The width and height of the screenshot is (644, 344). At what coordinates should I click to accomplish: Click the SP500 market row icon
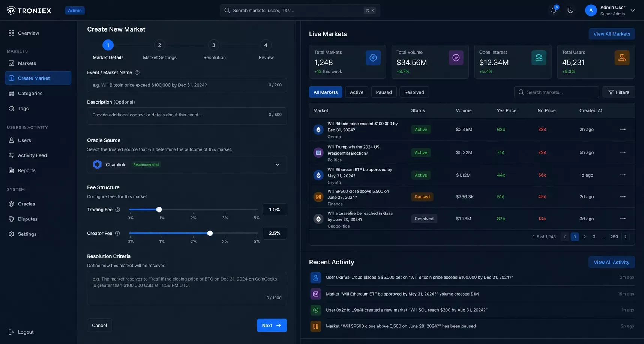point(318,197)
